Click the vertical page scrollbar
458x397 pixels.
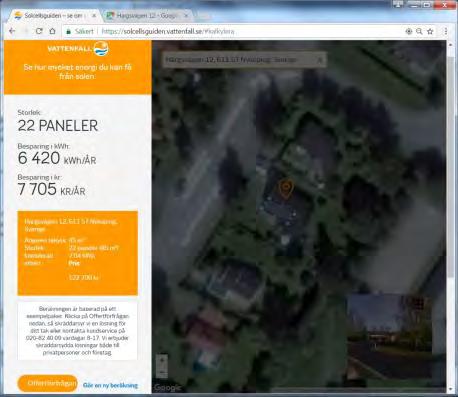[450, 167]
